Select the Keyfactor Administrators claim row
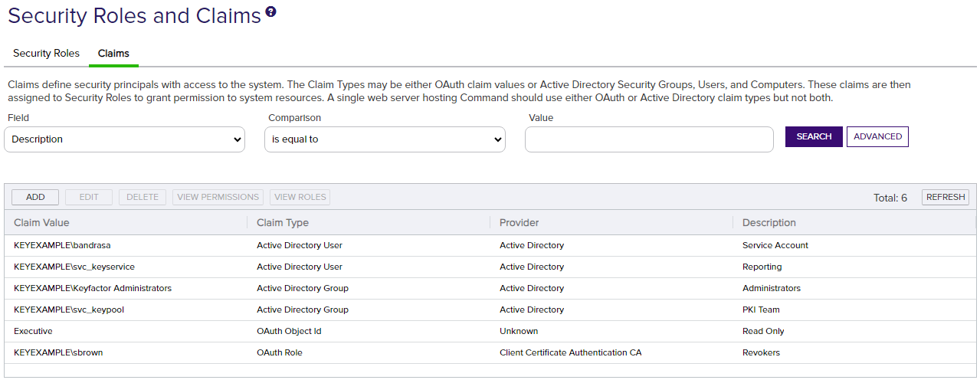Screen dimensions: 980x380 tap(490, 288)
